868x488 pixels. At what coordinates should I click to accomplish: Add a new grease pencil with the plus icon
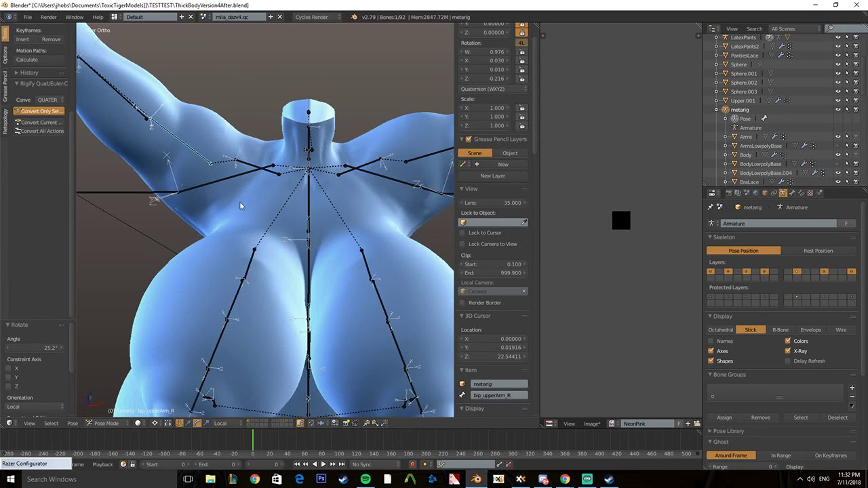coord(477,164)
